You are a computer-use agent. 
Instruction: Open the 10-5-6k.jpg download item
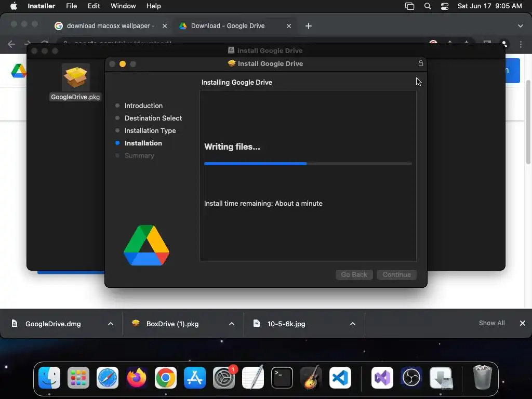coord(286,324)
